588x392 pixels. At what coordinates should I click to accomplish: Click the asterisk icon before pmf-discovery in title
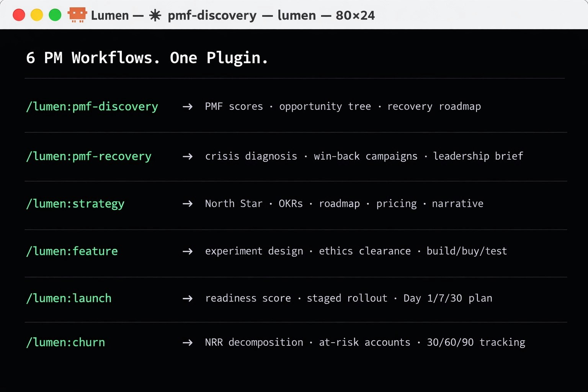click(155, 15)
